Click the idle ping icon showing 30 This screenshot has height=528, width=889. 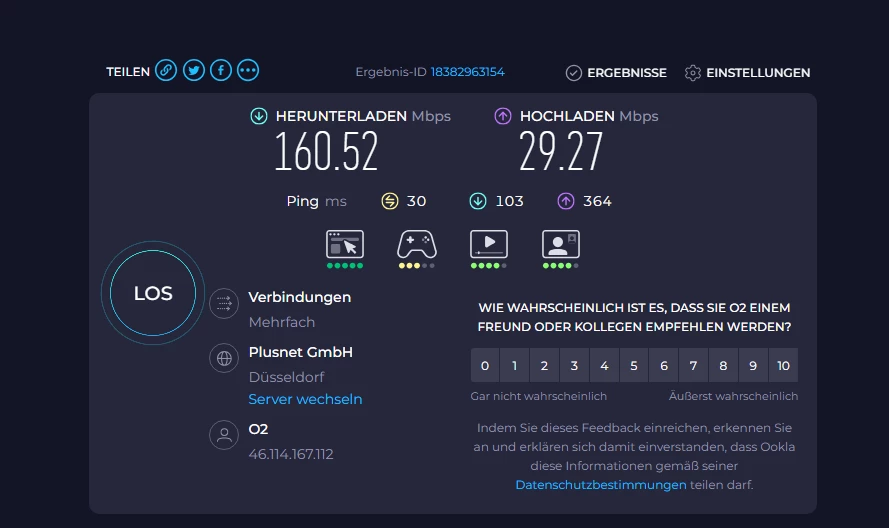tap(390, 201)
